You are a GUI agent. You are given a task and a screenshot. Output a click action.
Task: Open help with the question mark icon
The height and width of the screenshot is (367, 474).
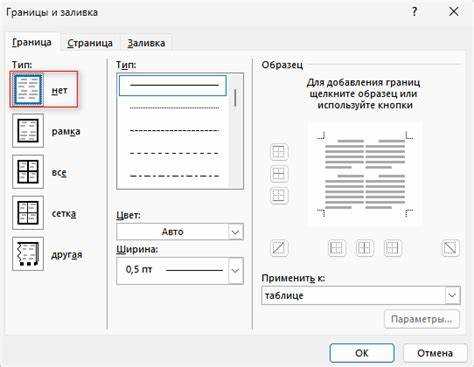[x=414, y=12]
